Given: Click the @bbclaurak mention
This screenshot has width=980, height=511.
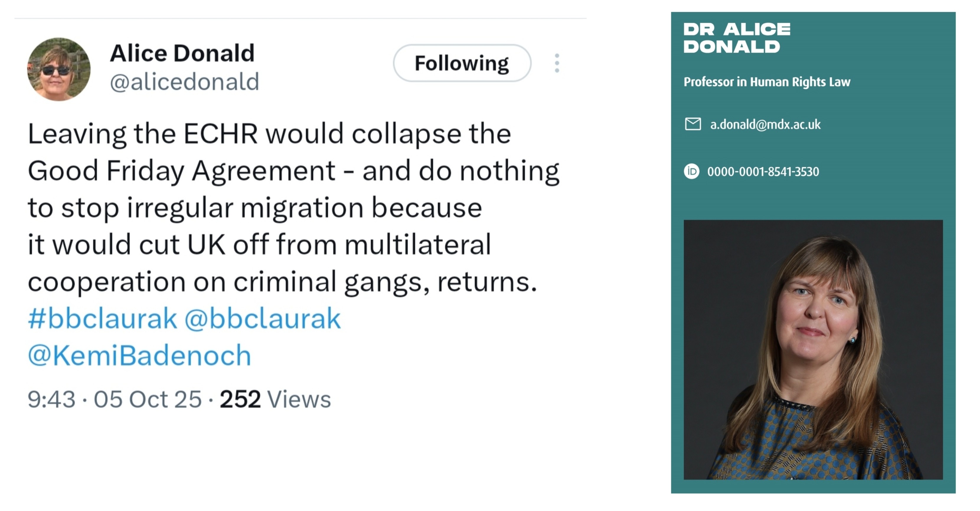Looking at the screenshot, I should point(262,318).
